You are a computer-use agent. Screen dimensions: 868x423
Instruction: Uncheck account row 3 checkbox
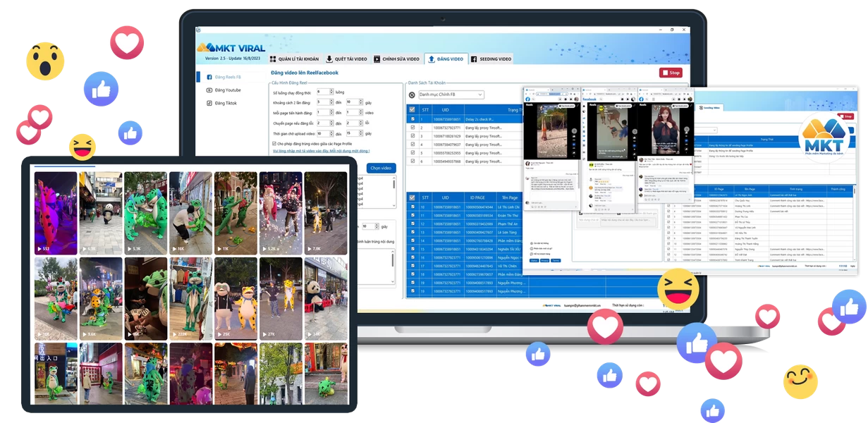(x=412, y=136)
